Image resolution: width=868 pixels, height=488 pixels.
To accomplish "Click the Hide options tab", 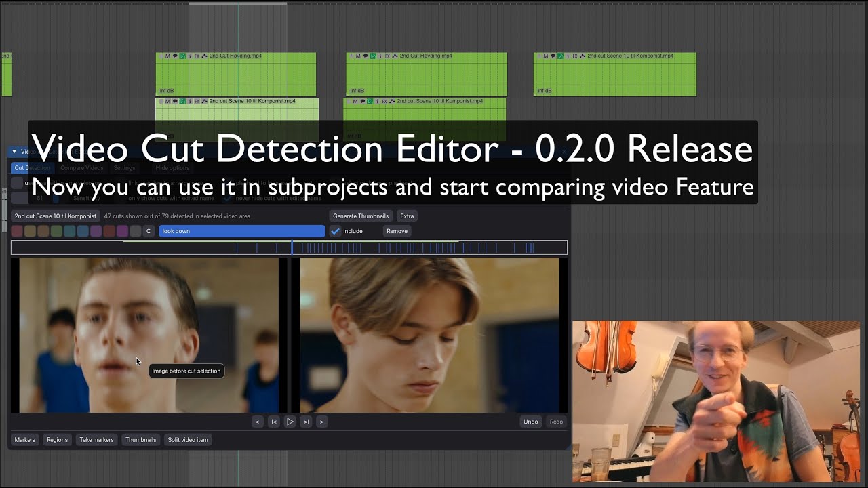I will click(172, 168).
